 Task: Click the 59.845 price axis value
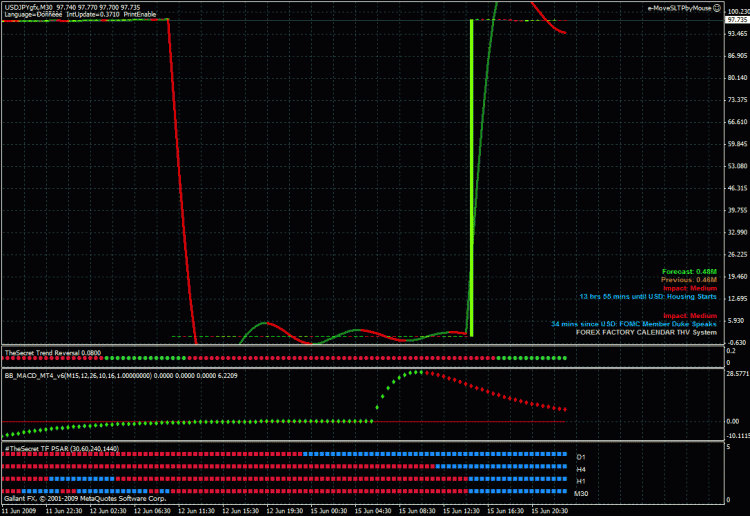[x=738, y=144]
